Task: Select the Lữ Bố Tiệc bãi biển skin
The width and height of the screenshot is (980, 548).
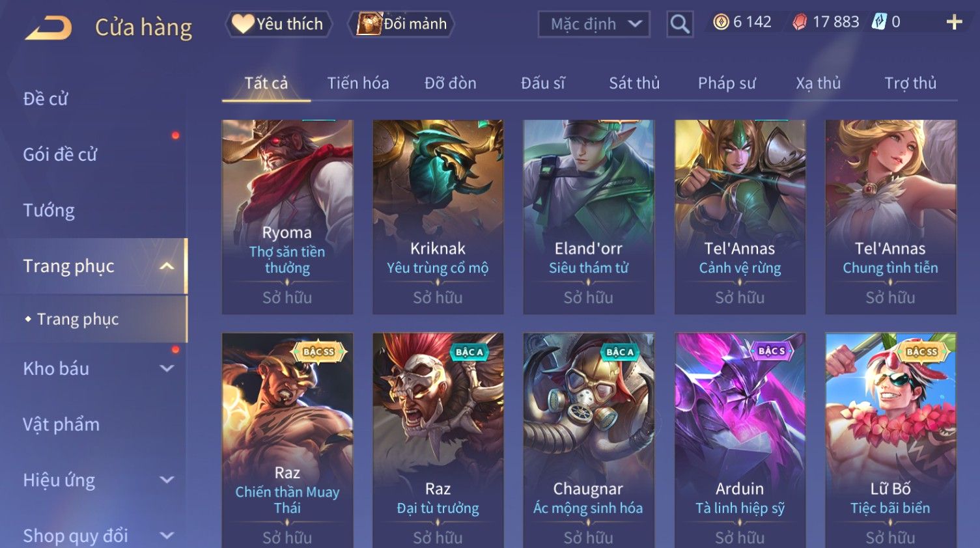Action: pyautogui.click(x=890, y=440)
